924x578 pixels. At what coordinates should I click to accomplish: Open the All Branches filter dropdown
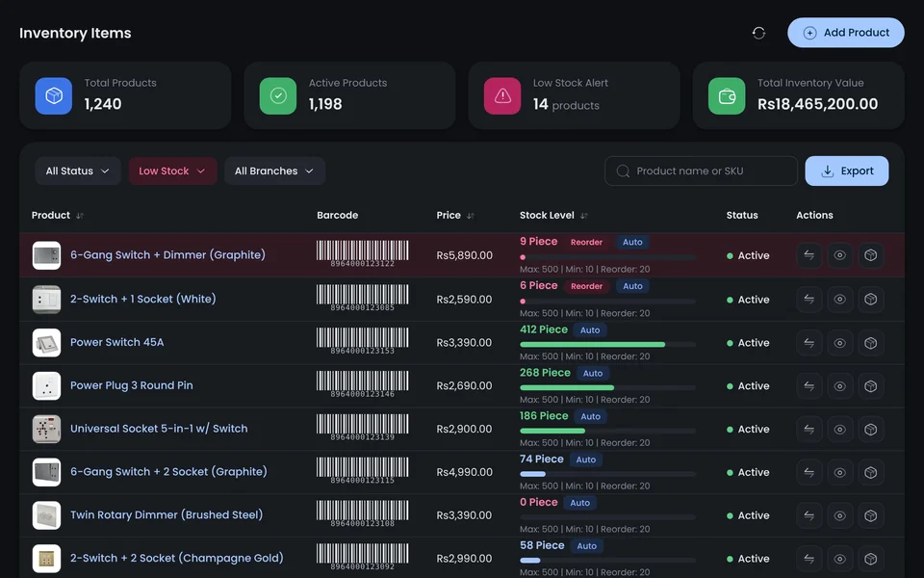click(274, 171)
